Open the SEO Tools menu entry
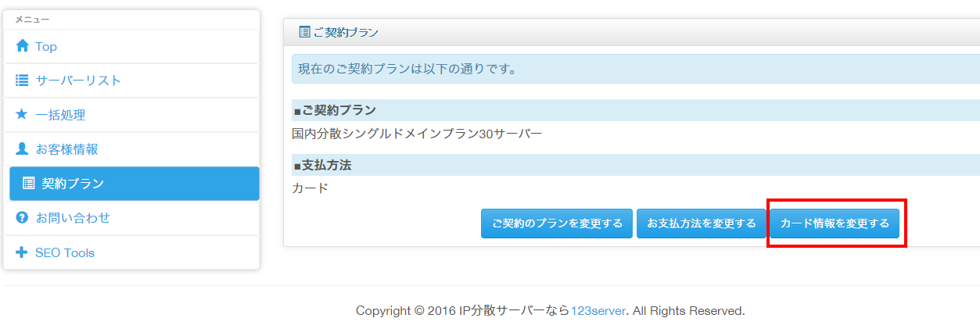Image resolution: width=980 pixels, height=329 pixels. pyautogui.click(x=65, y=253)
